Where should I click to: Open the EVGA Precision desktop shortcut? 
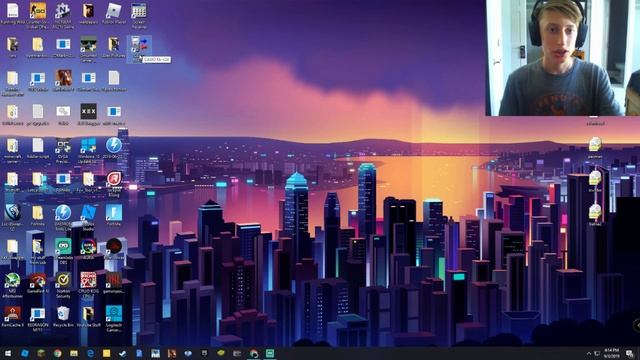(x=63, y=150)
